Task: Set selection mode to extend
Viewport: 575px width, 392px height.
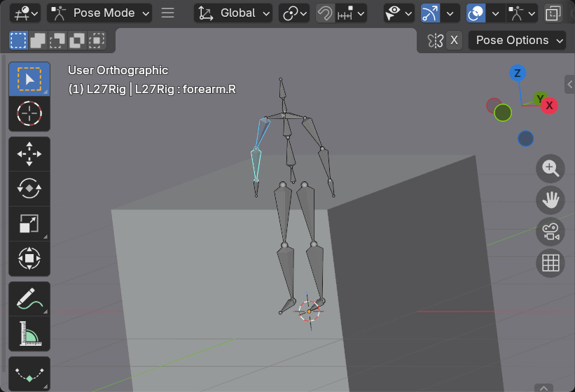Action: (x=38, y=41)
